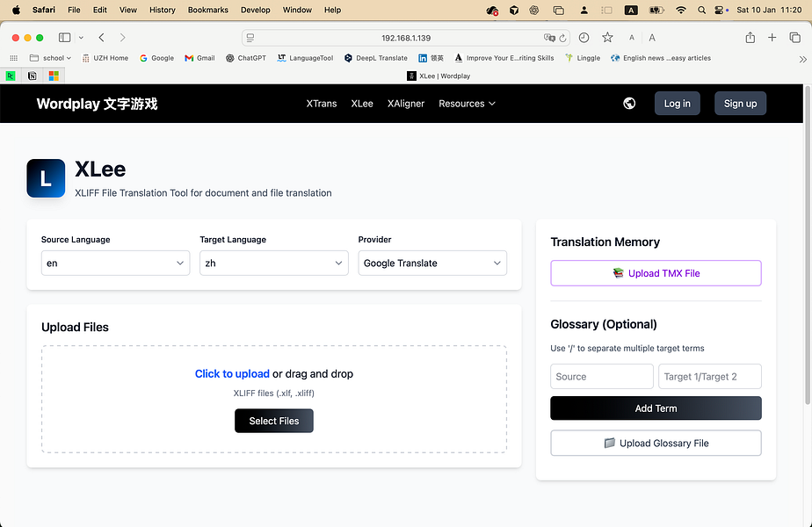The width and height of the screenshot is (812, 527).
Task: Open the sidebar options chevron
Action: tap(81, 38)
